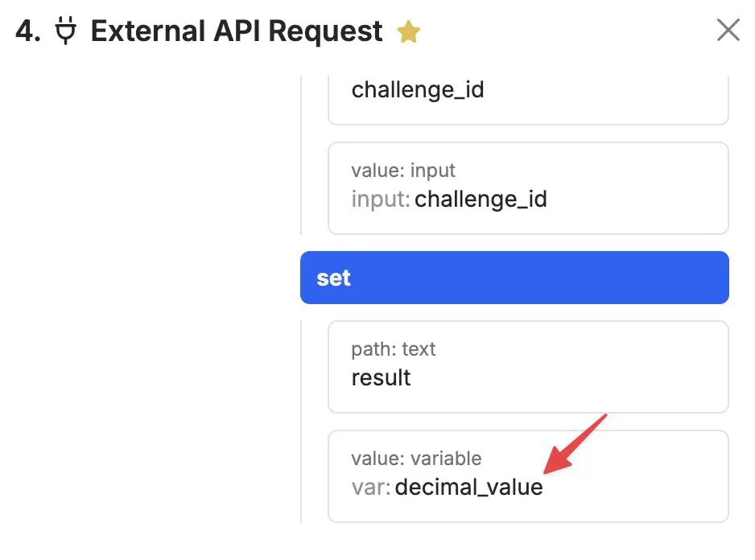Screen dimensions: 755x560
Task: Open the path: text box
Action: (x=527, y=367)
